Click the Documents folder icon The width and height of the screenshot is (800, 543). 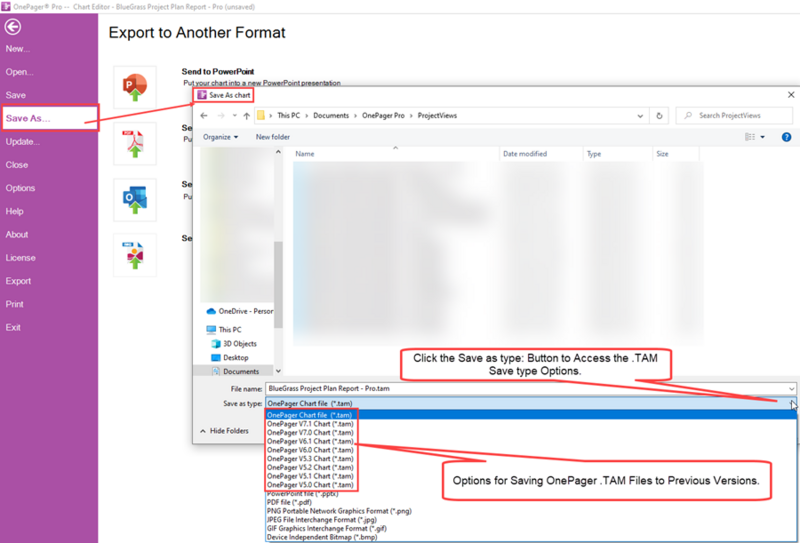coord(216,372)
